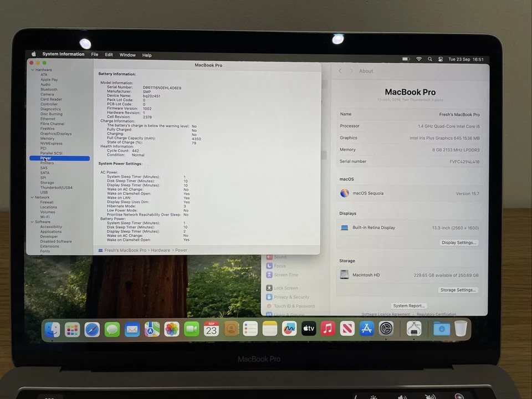Open the Window menu
Screen dimensions: 532x399
[127, 55]
